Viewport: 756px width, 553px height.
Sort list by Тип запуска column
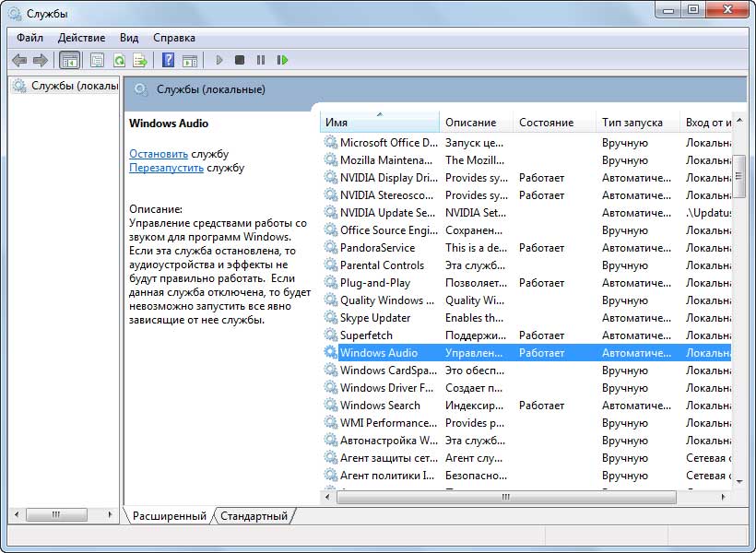(632, 122)
